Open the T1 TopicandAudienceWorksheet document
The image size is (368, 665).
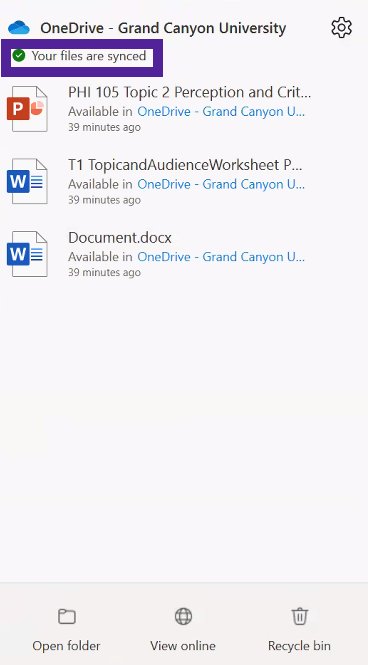click(185, 165)
